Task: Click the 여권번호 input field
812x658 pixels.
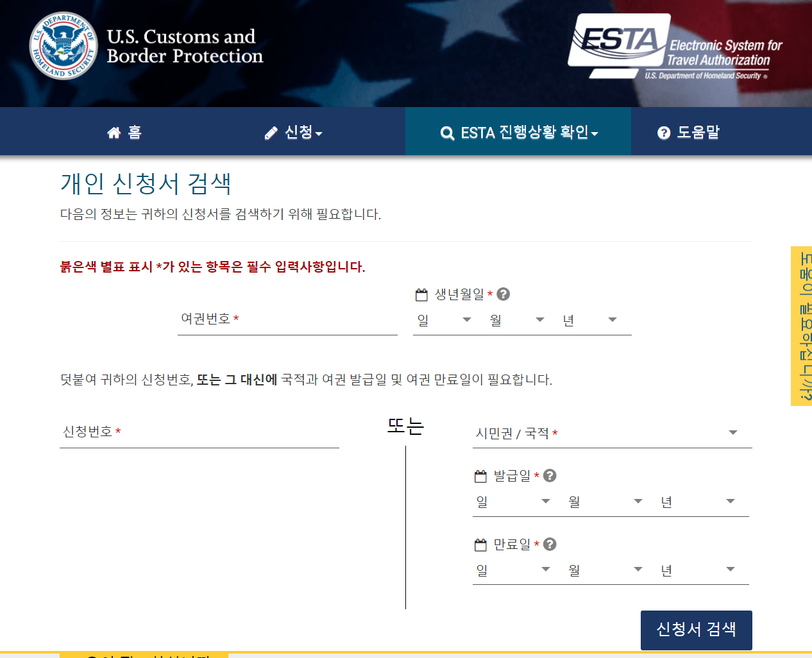Action: tap(287, 319)
